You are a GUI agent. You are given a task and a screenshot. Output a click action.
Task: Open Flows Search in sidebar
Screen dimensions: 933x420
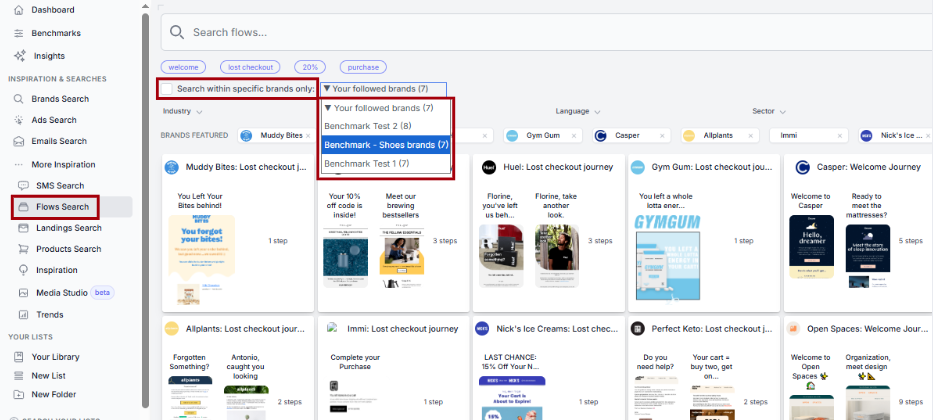[x=62, y=207]
